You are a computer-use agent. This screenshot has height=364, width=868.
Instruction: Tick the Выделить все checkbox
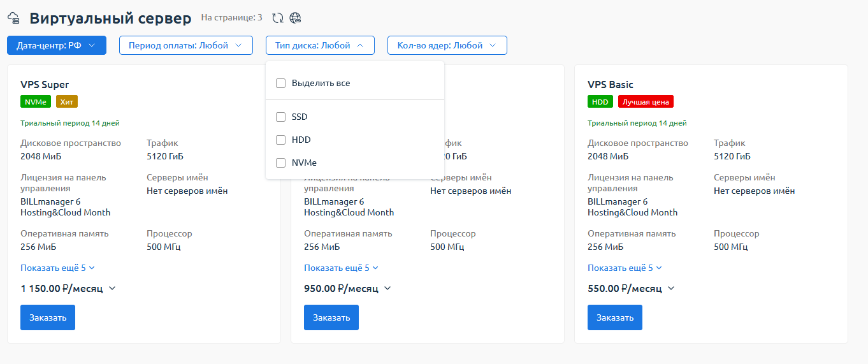point(280,83)
